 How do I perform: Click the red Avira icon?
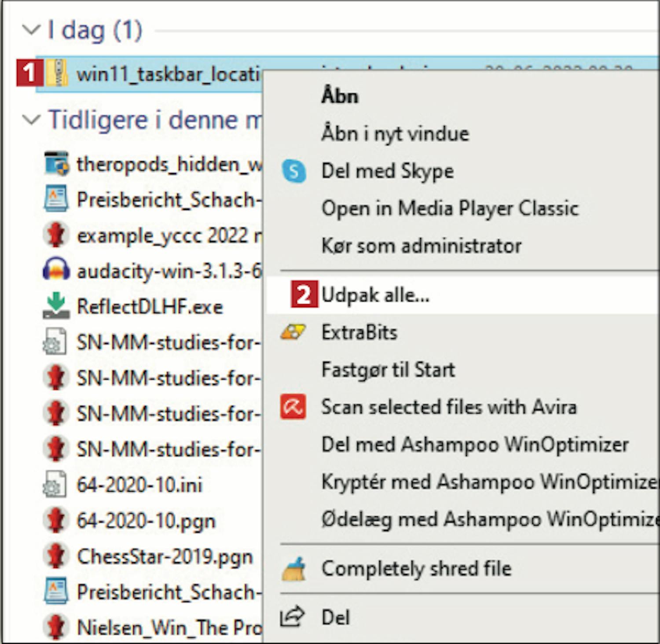tap(293, 407)
